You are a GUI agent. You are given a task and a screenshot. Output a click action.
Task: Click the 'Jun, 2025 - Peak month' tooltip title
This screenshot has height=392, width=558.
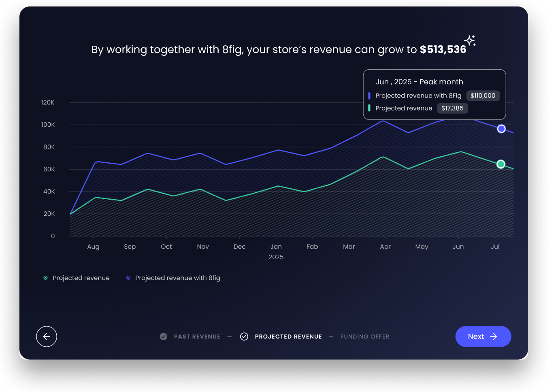click(419, 82)
